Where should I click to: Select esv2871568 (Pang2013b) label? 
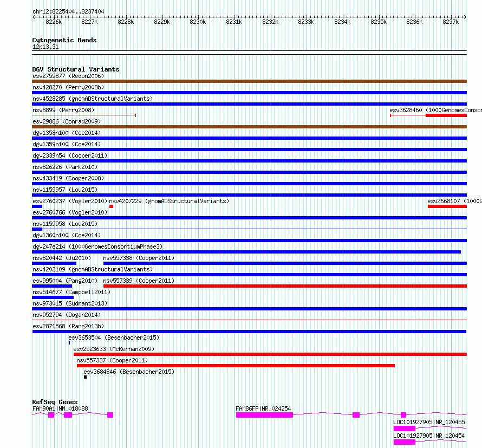point(68,326)
